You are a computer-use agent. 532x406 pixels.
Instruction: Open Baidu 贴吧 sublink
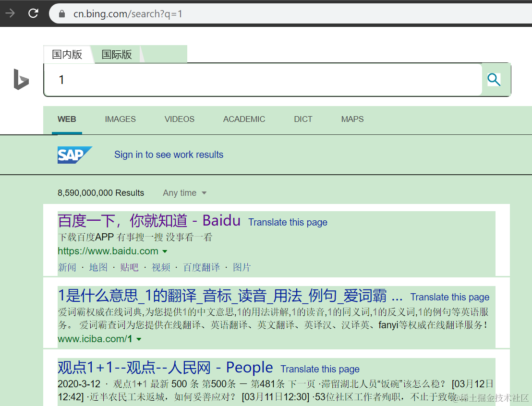click(x=129, y=267)
